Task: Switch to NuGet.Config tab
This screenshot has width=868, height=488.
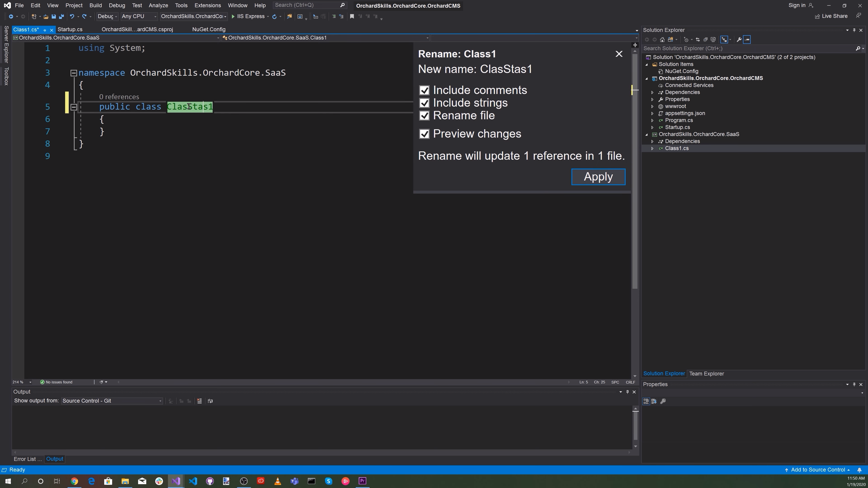Action: click(x=209, y=30)
